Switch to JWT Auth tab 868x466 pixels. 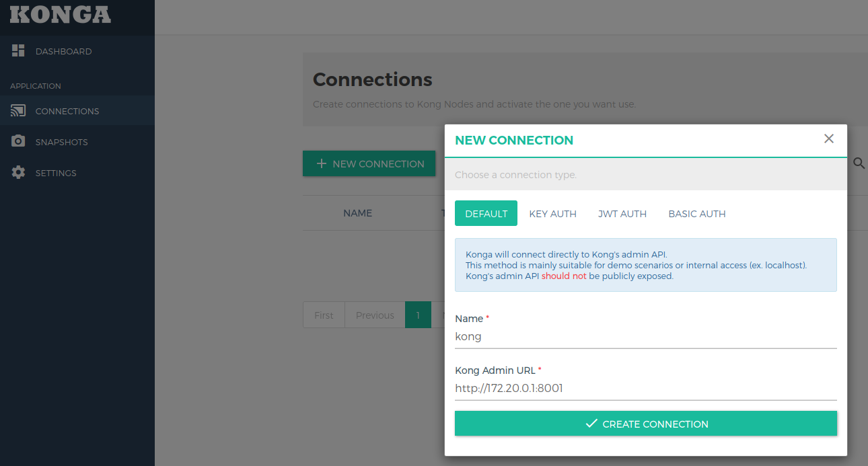[x=622, y=213]
